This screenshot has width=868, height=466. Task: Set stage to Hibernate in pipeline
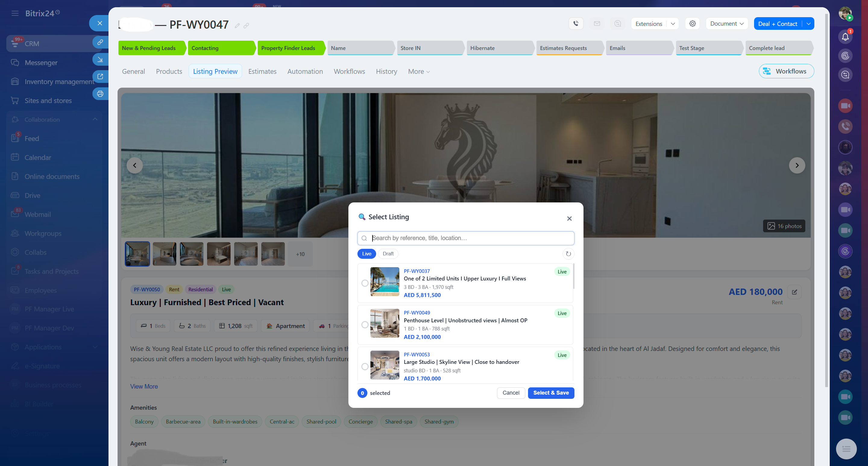click(499, 48)
